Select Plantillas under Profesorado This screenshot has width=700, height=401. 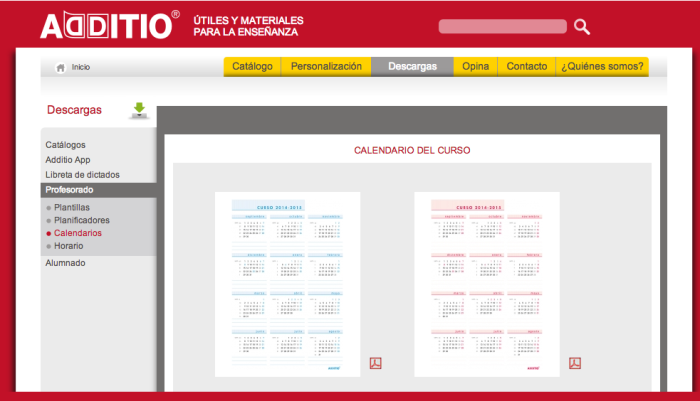(x=72, y=207)
